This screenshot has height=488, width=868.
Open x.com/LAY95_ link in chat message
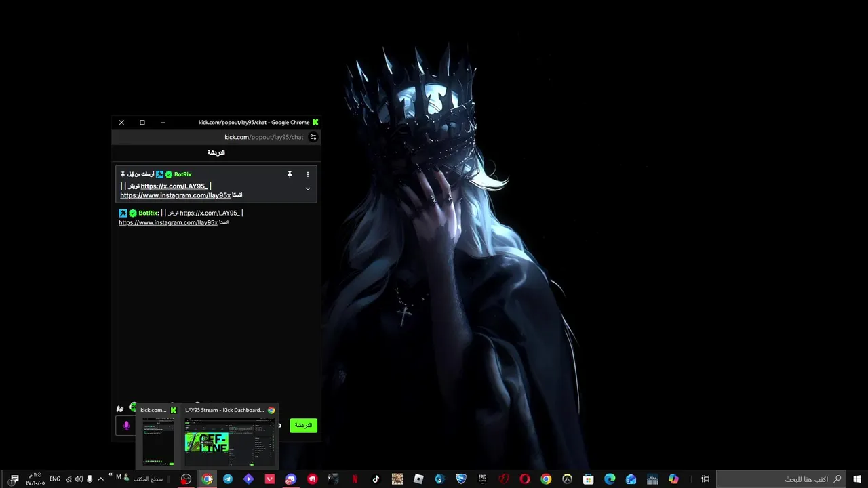coord(210,213)
